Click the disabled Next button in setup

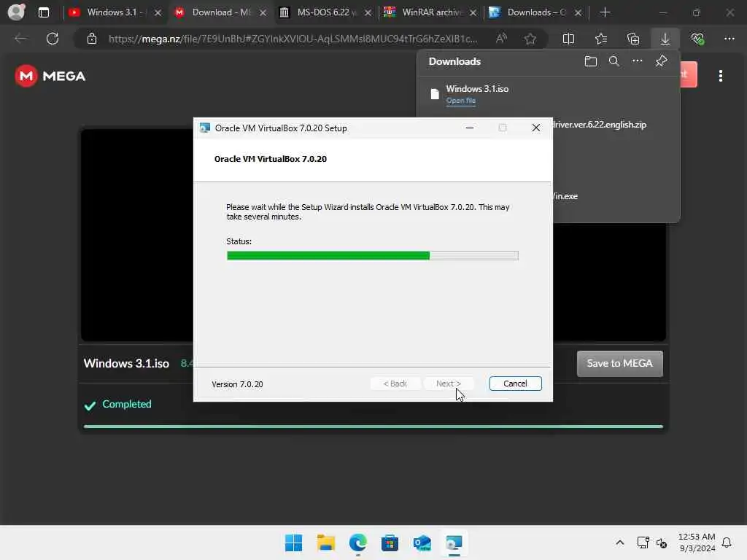coord(449,384)
